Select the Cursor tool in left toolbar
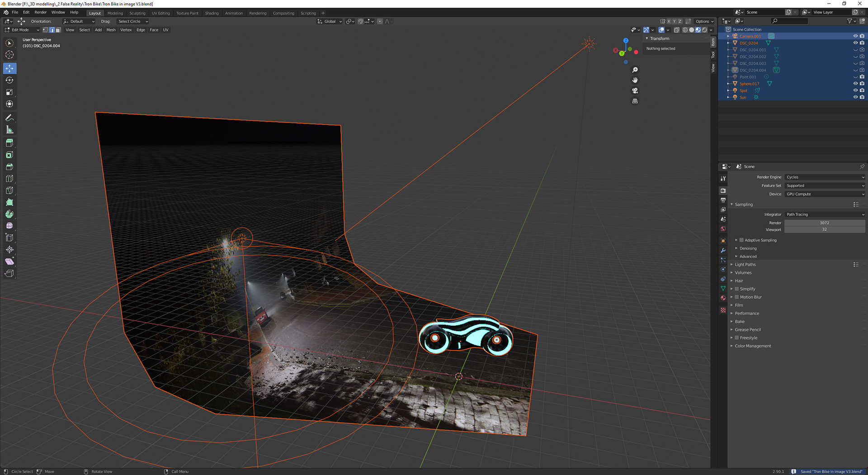Viewport: 868px width, 475px height. [x=9, y=55]
